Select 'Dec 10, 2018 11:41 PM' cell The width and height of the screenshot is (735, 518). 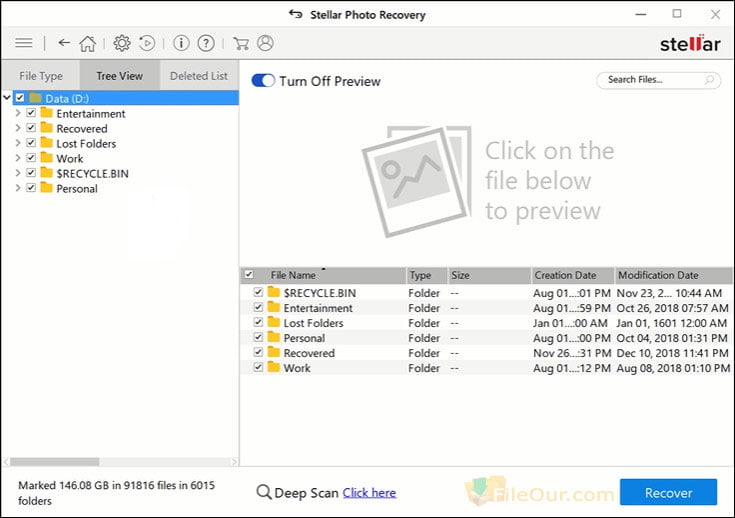672,353
